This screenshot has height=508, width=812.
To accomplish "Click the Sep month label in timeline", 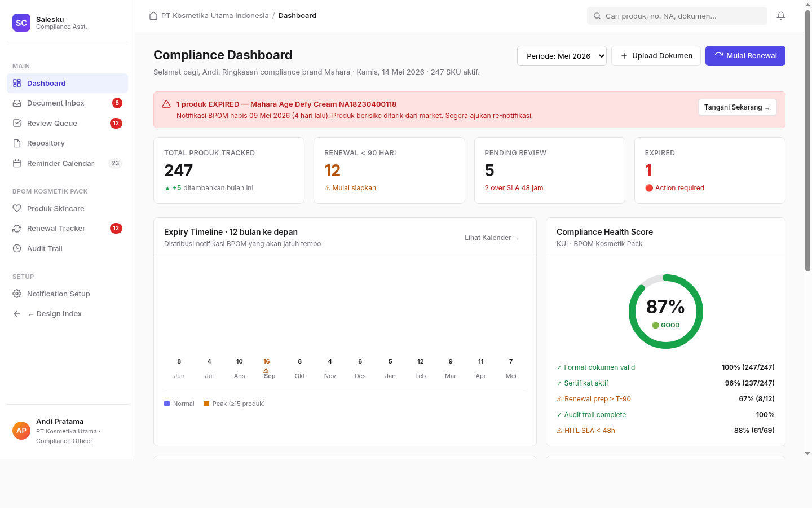I will (x=270, y=376).
